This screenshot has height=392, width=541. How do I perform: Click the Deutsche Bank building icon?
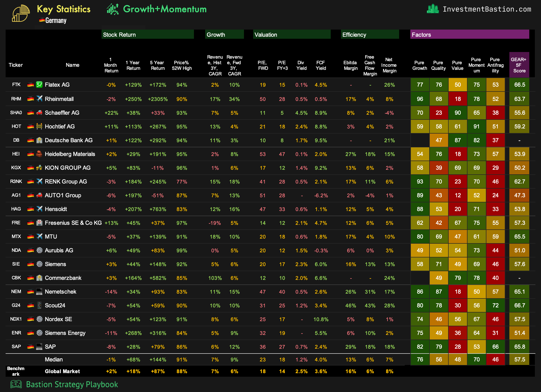[x=39, y=140]
